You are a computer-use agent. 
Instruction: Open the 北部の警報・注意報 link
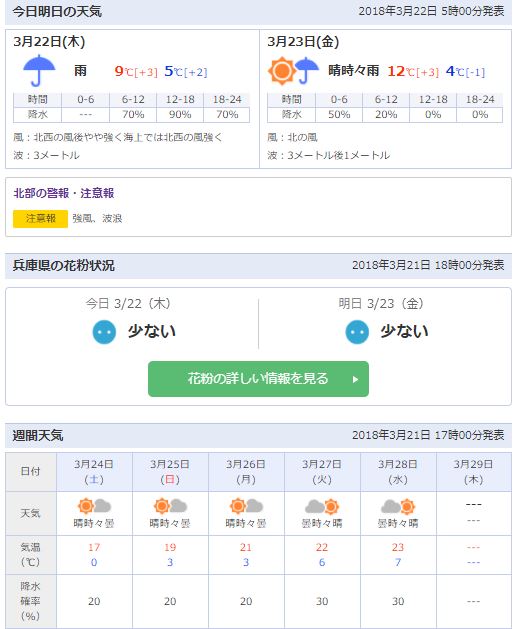pyautogui.click(x=64, y=193)
